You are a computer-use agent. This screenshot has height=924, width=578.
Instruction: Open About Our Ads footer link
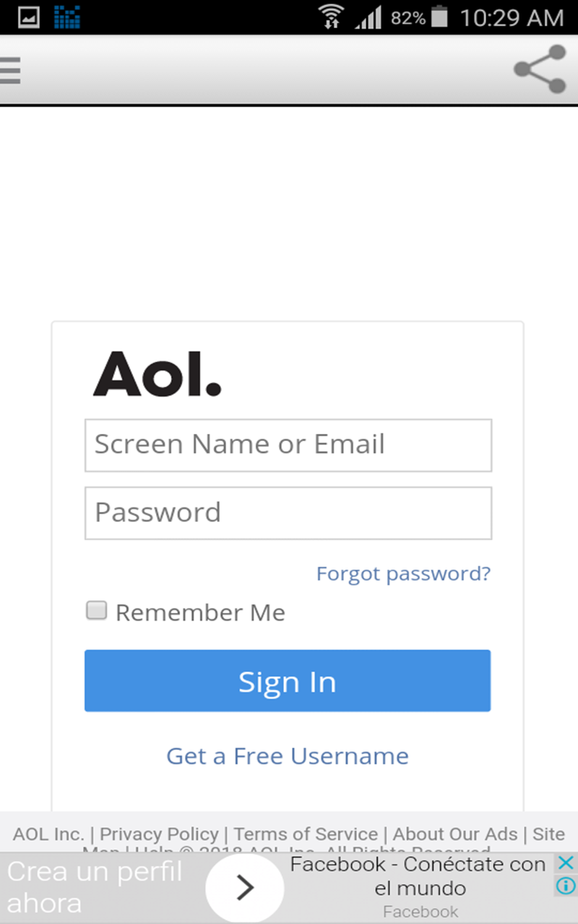coord(455,834)
